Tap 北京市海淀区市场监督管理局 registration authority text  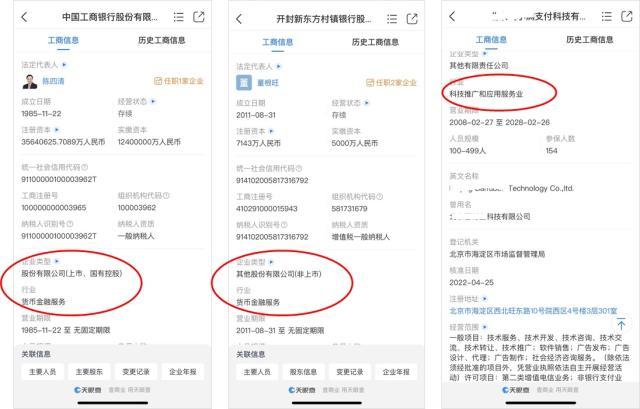[497, 254]
